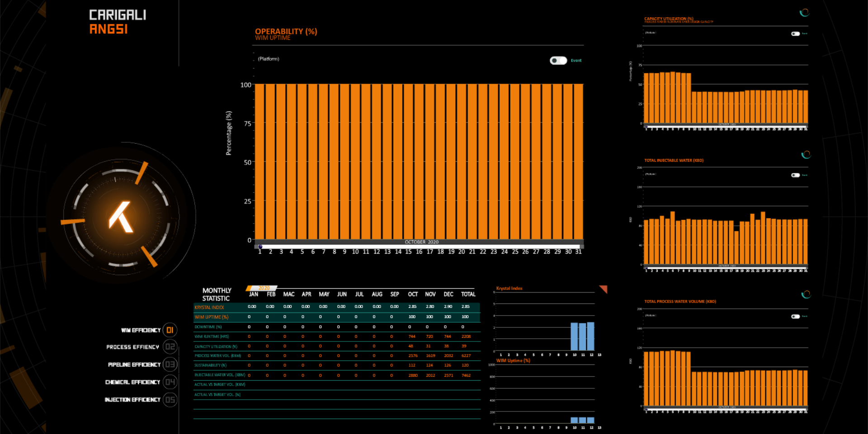Select the 04 Chemical Efficiency circle icon
The image size is (868, 434).
coord(170,382)
